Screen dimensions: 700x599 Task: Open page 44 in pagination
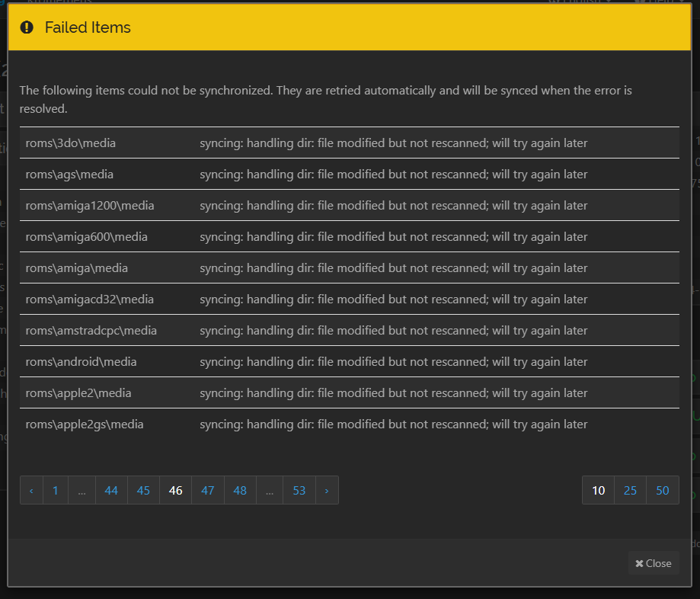(111, 490)
